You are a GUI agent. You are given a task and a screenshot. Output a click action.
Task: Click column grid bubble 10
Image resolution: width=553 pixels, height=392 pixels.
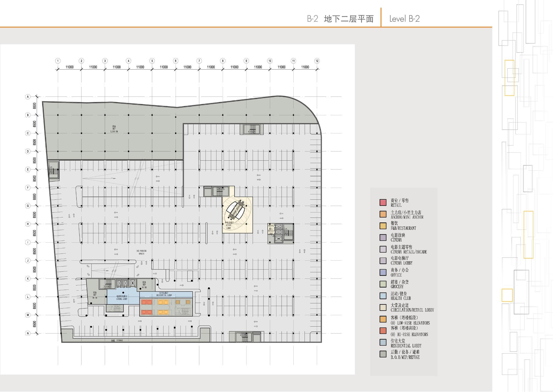(270, 61)
